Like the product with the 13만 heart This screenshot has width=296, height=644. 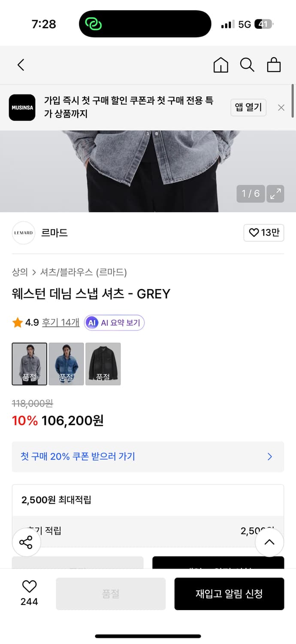[x=264, y=232]
